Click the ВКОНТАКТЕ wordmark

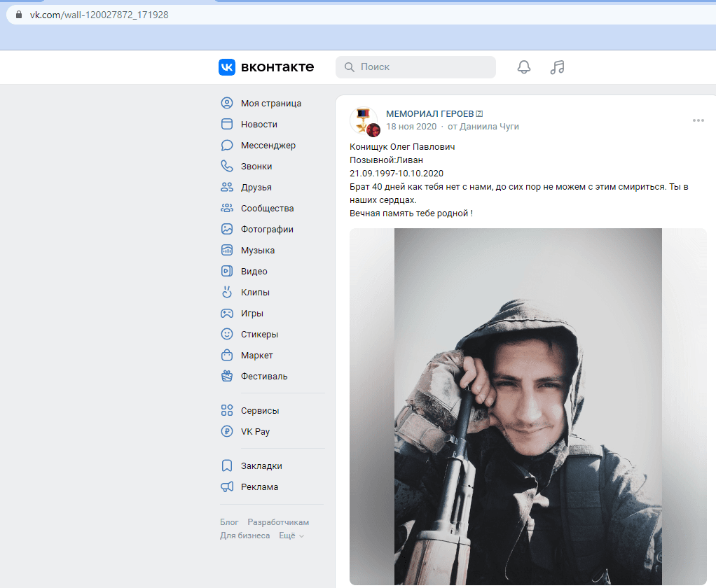(277, 67)
